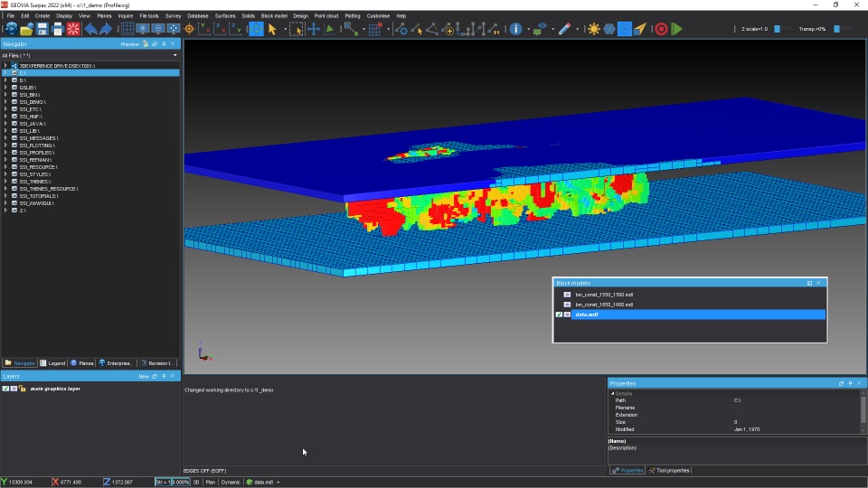Screen dimensions: 868x488
Task: Click the red Reset graphics icon
Action: point(73,29)
